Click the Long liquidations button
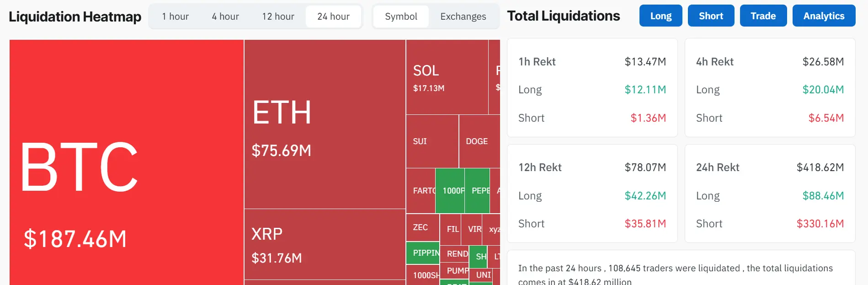The width and height of the screenshot is (868, 285). (660, 15)
